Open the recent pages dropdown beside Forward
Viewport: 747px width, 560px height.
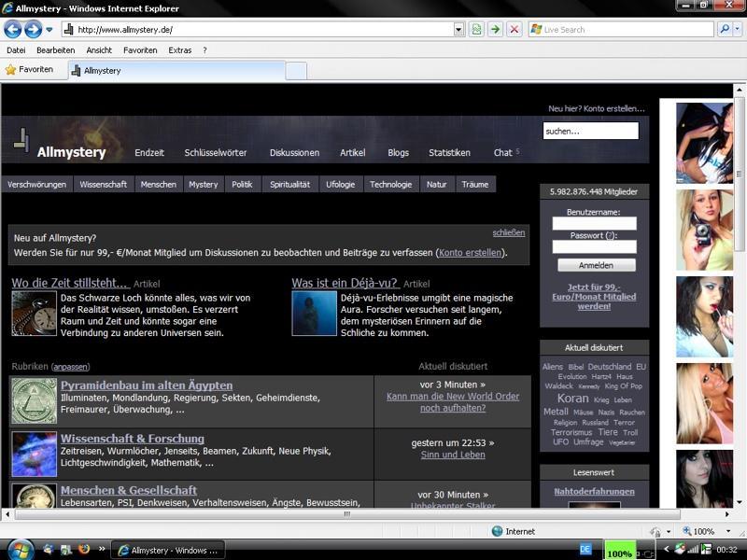(49, 30)
